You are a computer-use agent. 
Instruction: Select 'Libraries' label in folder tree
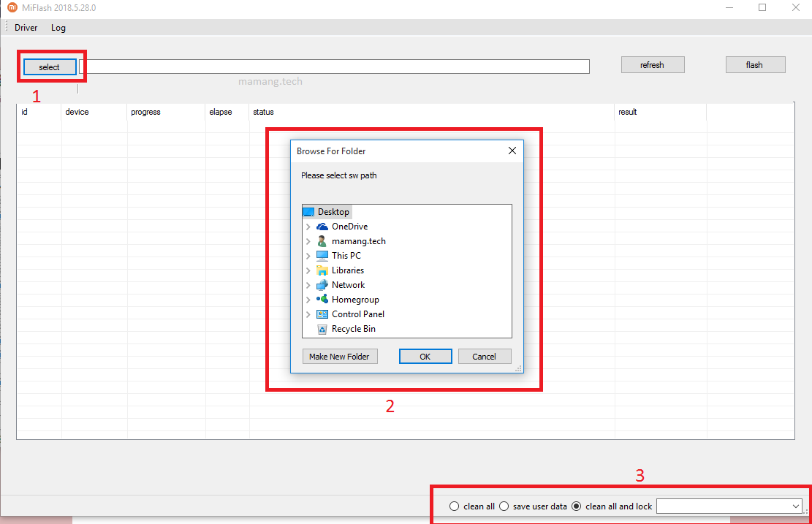(347, 270)
